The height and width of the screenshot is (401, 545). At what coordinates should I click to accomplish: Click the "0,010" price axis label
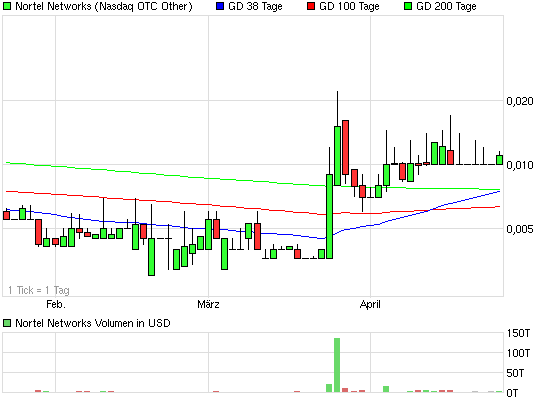[520, 165]
